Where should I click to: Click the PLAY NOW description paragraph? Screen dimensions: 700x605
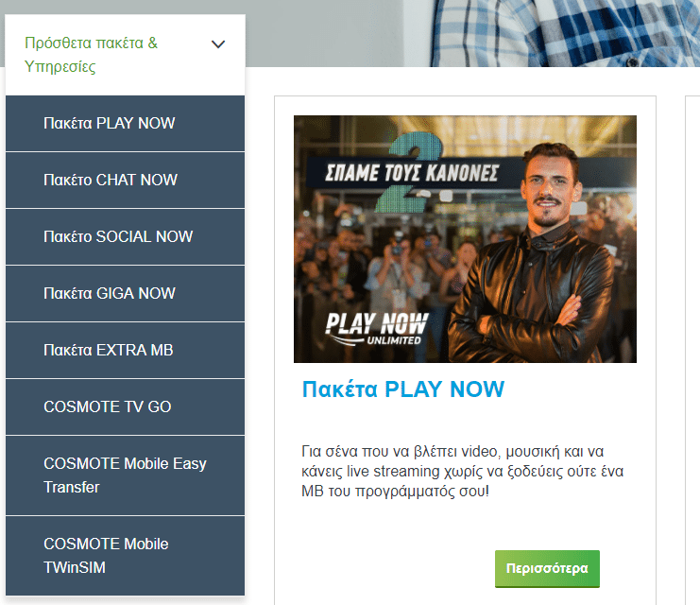[x=462, y=472]
